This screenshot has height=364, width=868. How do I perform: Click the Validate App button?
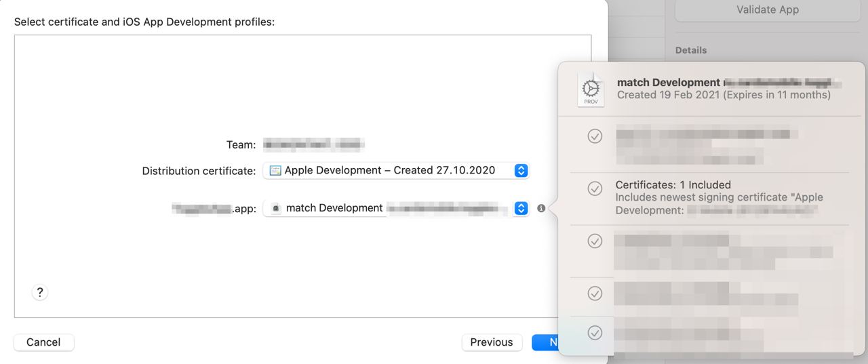pyautogui.click(x=768, y=10)
